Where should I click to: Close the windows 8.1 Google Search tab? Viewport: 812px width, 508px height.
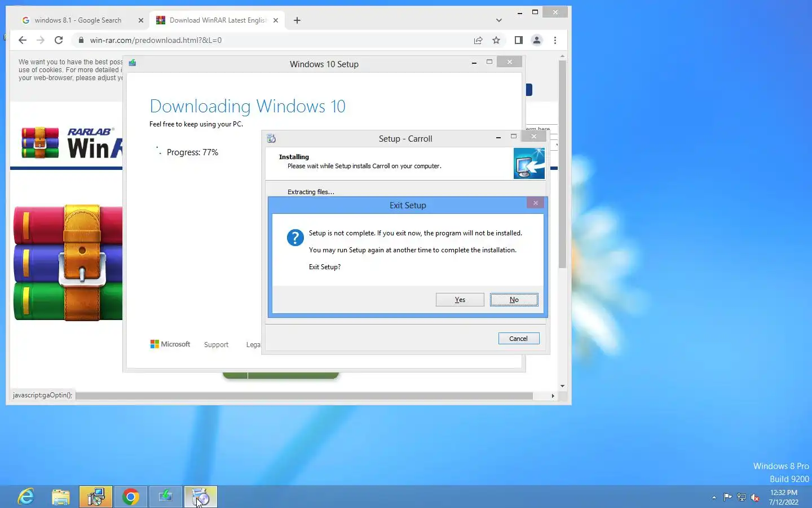[141, 20]
